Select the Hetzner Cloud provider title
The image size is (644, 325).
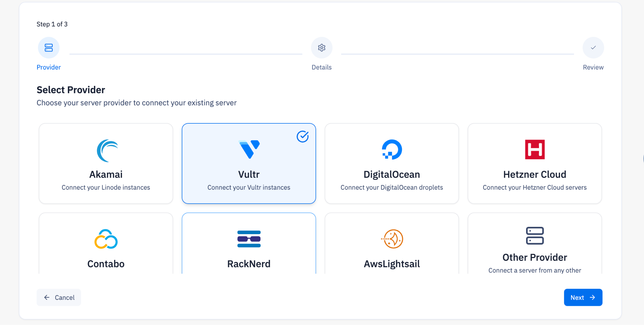point(535,174)
